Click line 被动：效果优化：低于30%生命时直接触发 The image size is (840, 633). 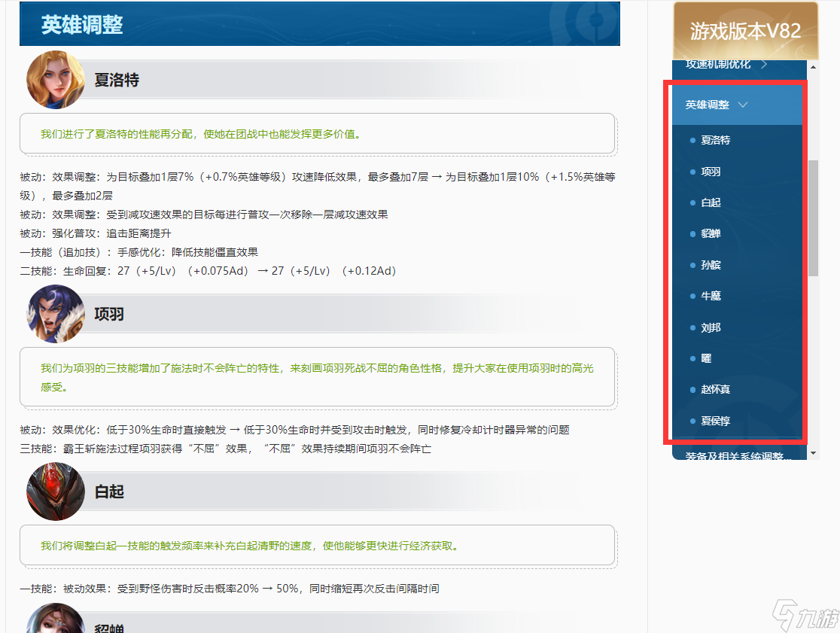(x=294, y=430)
